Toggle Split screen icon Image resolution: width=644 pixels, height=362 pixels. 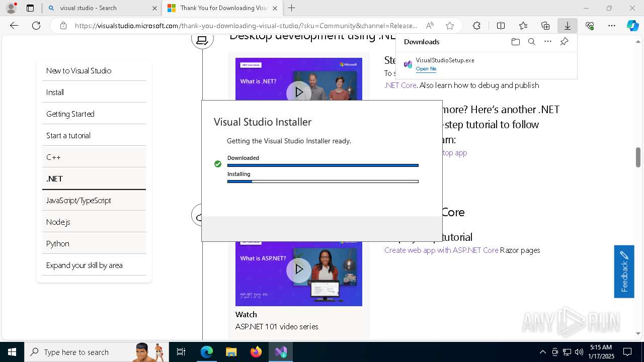pyautogui.click(x=501, y=26)
